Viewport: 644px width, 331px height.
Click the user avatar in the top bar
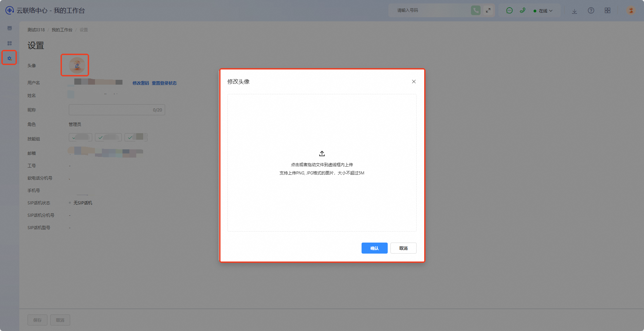pyautogui.click(x=631, y=11)
